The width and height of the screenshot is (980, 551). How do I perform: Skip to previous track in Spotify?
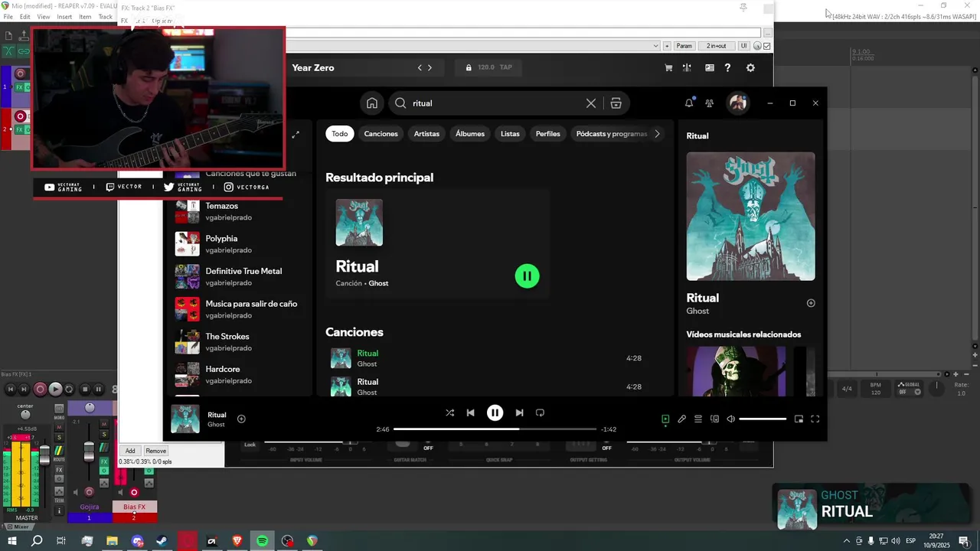pyautogui.click(x=471, y=412)
